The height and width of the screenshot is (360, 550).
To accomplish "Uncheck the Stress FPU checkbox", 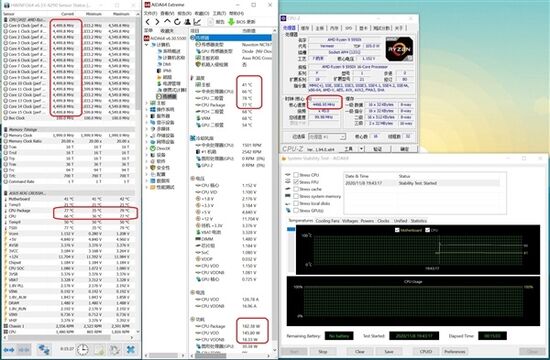I will pos(296,182).
